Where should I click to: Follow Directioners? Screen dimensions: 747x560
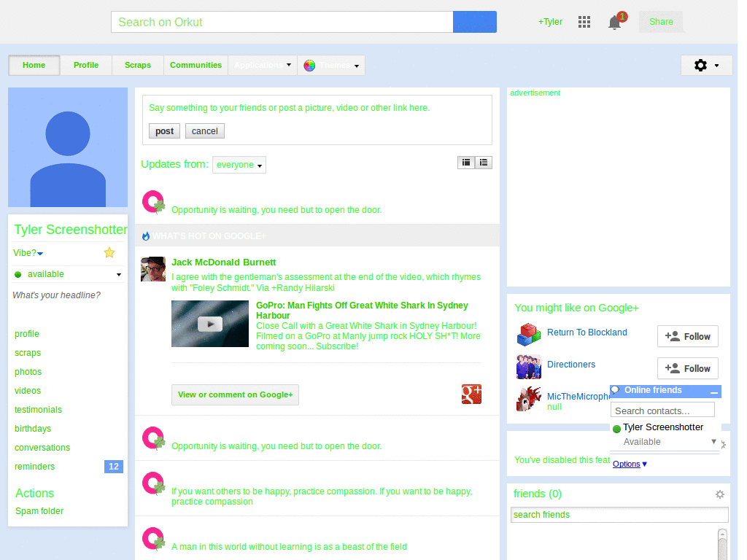point(687,368)
